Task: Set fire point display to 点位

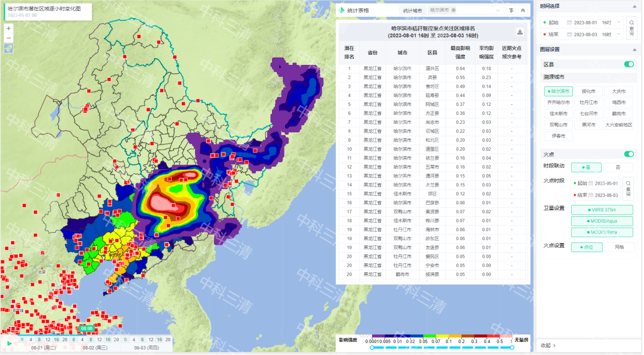Action: point(587,247)
